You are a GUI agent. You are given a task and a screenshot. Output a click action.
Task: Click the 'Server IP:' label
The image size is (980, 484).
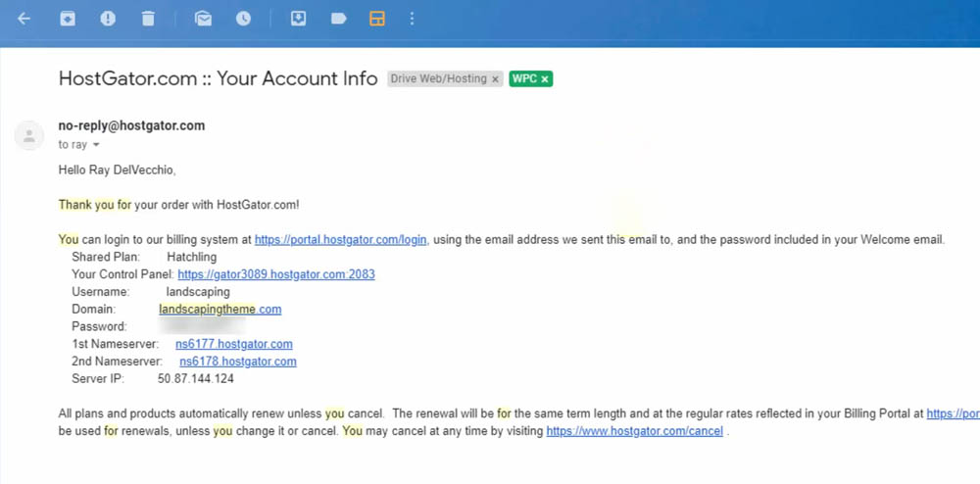click(98, 378)
